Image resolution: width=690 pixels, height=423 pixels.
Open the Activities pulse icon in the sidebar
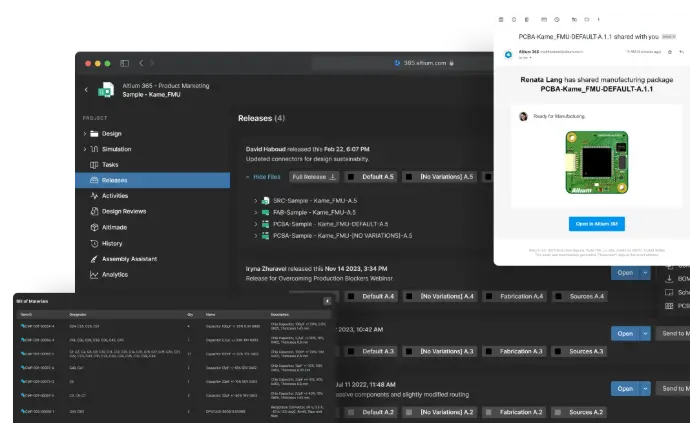(94, 196)
